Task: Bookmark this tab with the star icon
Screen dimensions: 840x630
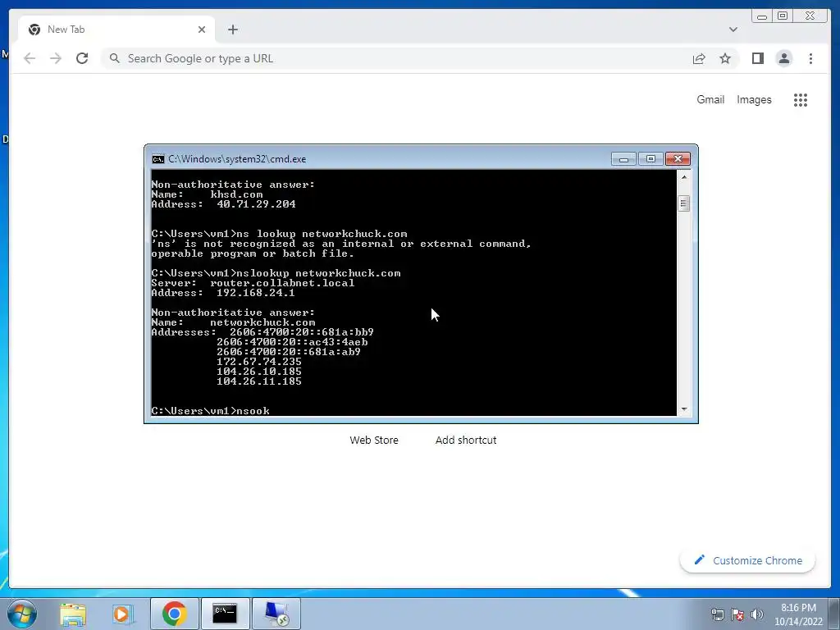Action: tap(725, 58)
